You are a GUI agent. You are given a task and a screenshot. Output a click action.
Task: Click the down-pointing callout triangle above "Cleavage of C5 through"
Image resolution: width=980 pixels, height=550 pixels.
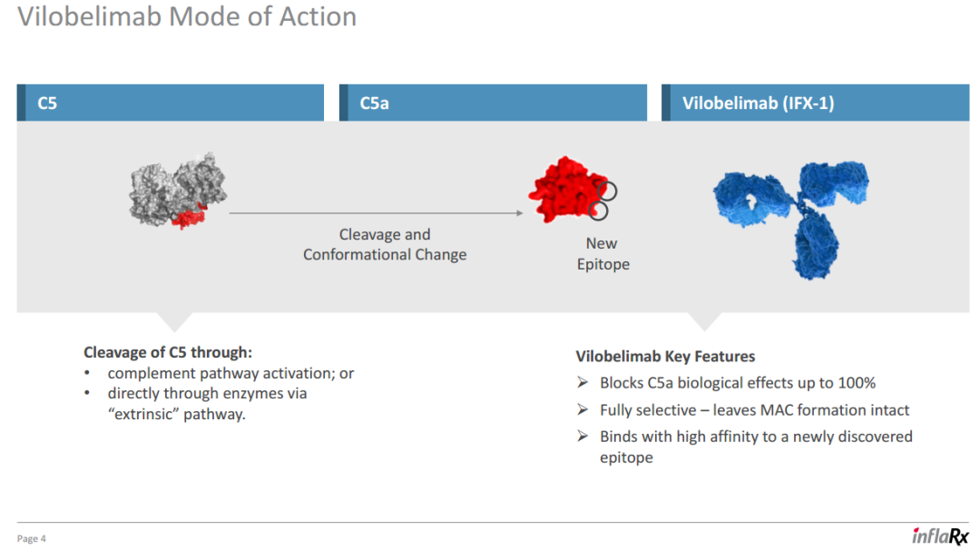point(173,321)
